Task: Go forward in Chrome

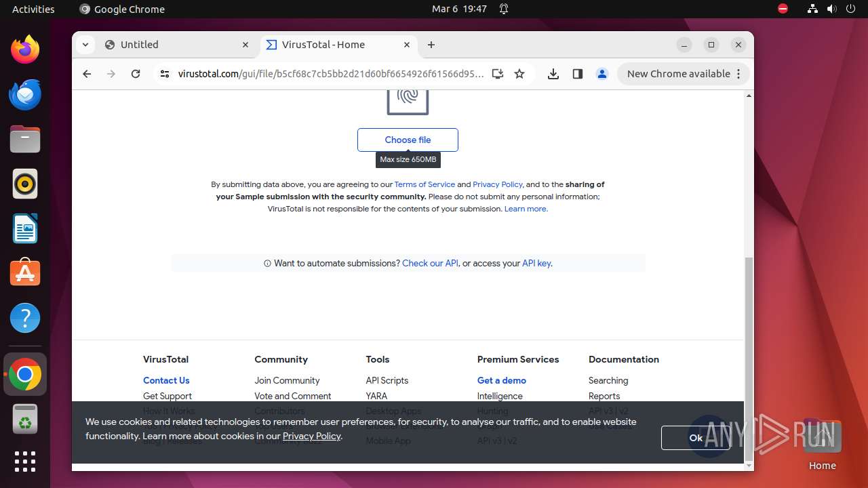Action: tap(111, 74)
